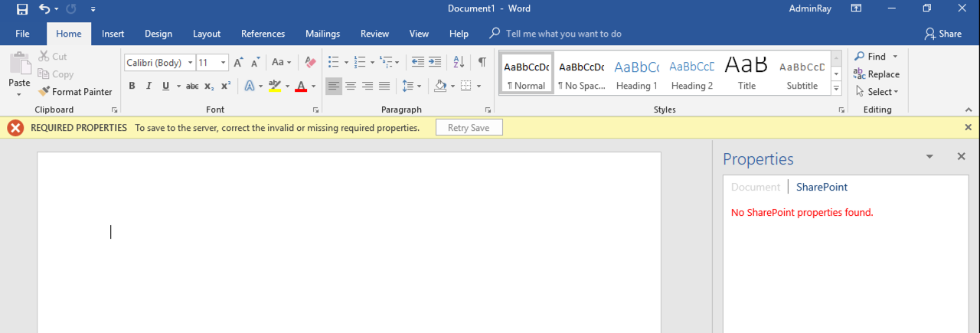Open the font color dropdown arrow
Viewport: 980px width, 333px height.
click(314, 86)
